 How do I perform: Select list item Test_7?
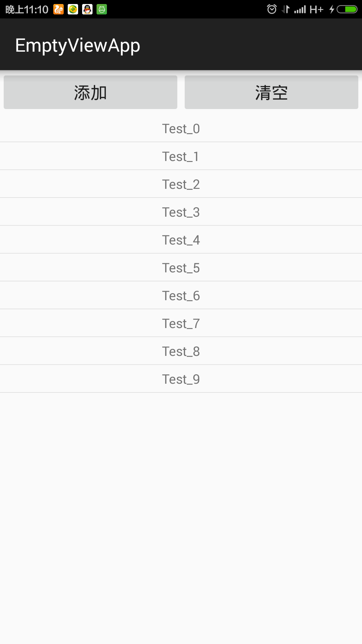pos(181,323)
